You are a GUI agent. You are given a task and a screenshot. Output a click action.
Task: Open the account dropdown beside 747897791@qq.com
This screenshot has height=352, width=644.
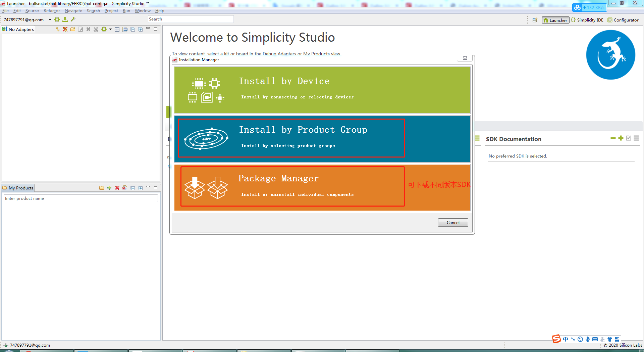click(x=50, y=20)
